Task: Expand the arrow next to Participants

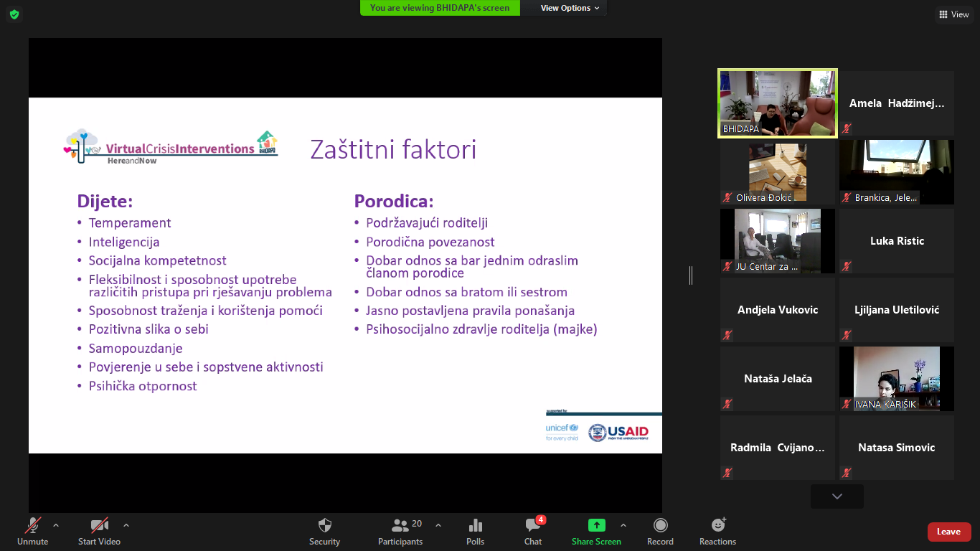Action: 438,525
